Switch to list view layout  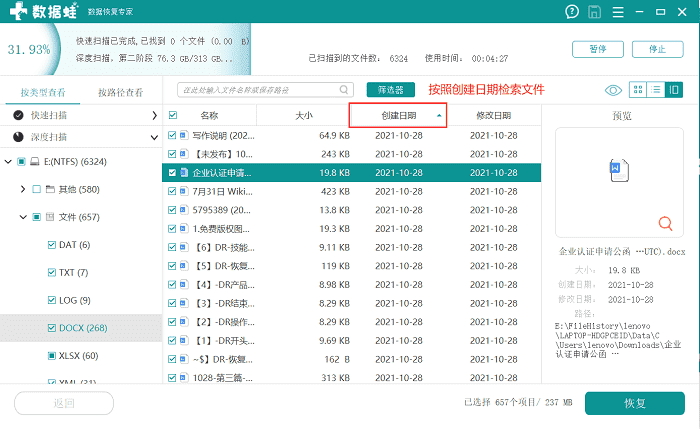point(656,90)
